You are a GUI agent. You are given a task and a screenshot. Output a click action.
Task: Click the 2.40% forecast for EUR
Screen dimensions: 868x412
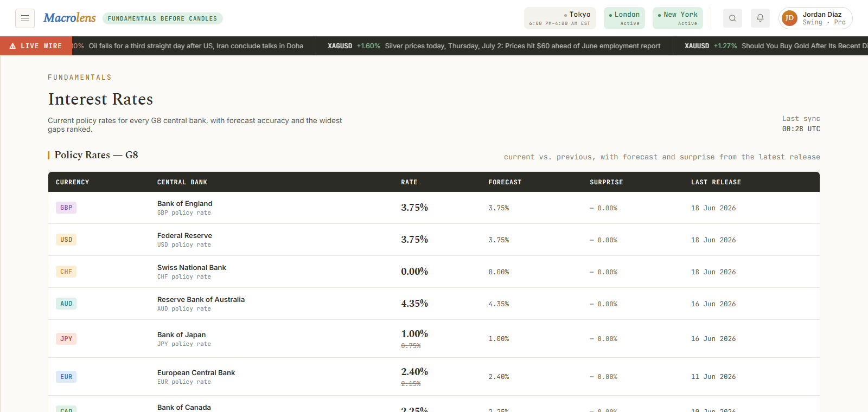pyautogui.click(x=499, y=377)
